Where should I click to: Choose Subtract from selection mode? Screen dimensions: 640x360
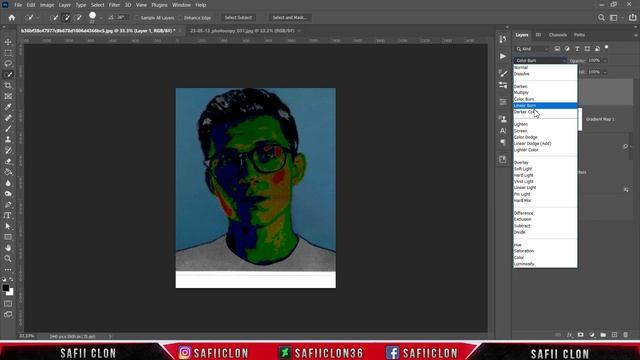tap(78, 18)
